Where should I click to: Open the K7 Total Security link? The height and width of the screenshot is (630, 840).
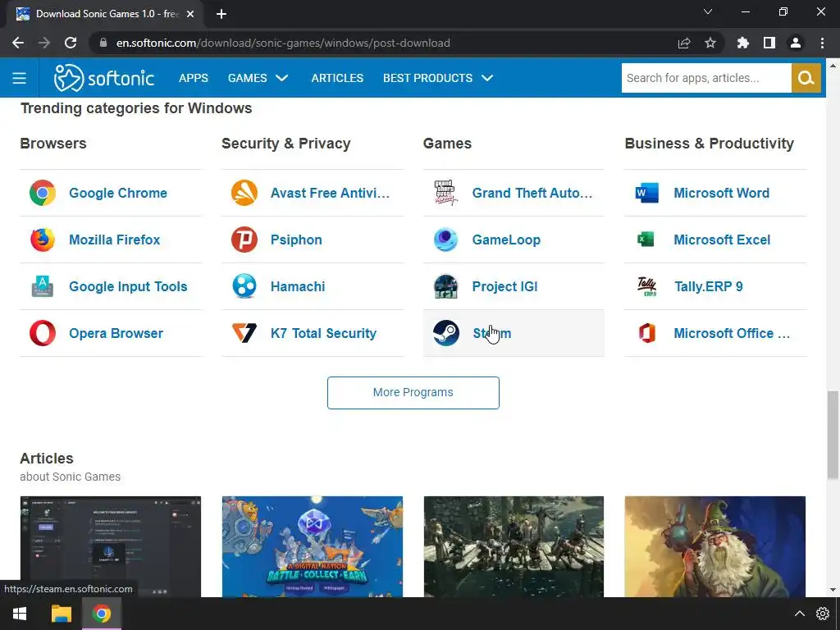click(323, 333)
